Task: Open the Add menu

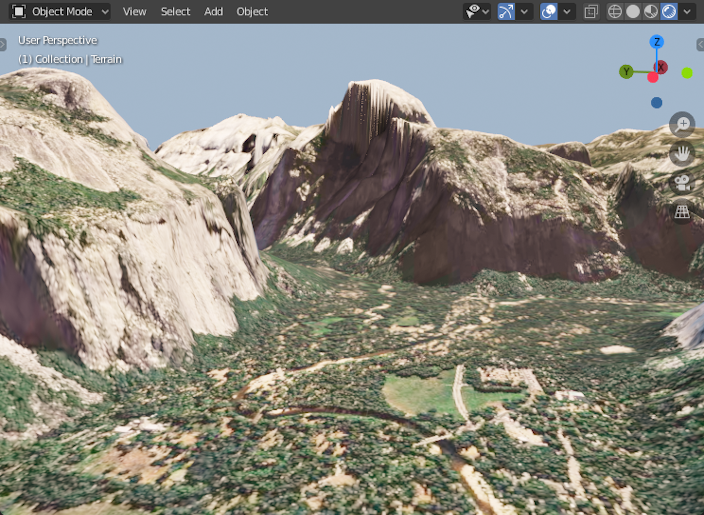Action: click(213, 11)
